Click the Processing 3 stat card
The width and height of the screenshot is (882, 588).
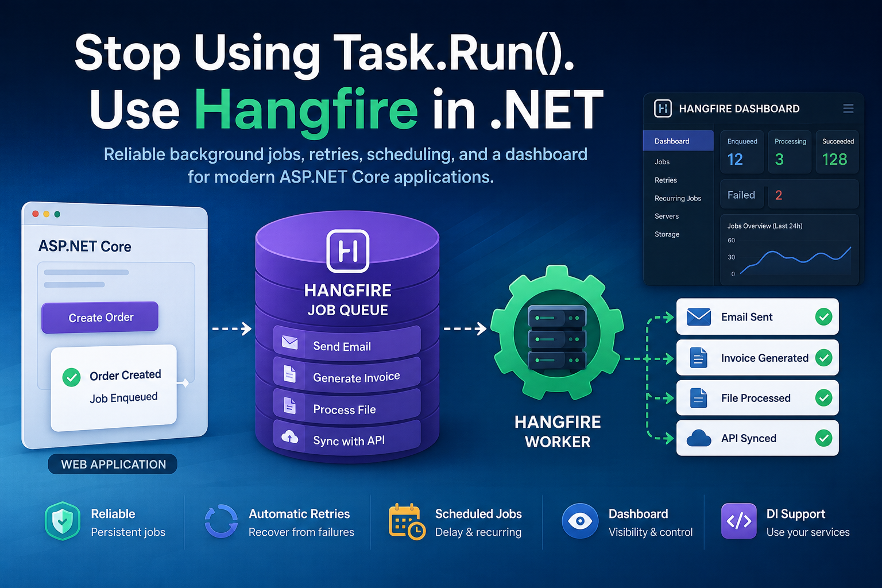(x=790, y=152)
